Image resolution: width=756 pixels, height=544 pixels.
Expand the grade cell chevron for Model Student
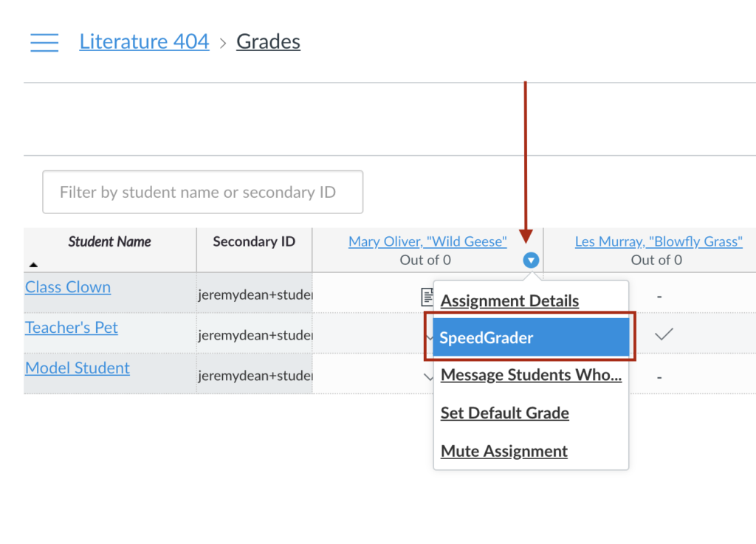click(x=429, y=376)
